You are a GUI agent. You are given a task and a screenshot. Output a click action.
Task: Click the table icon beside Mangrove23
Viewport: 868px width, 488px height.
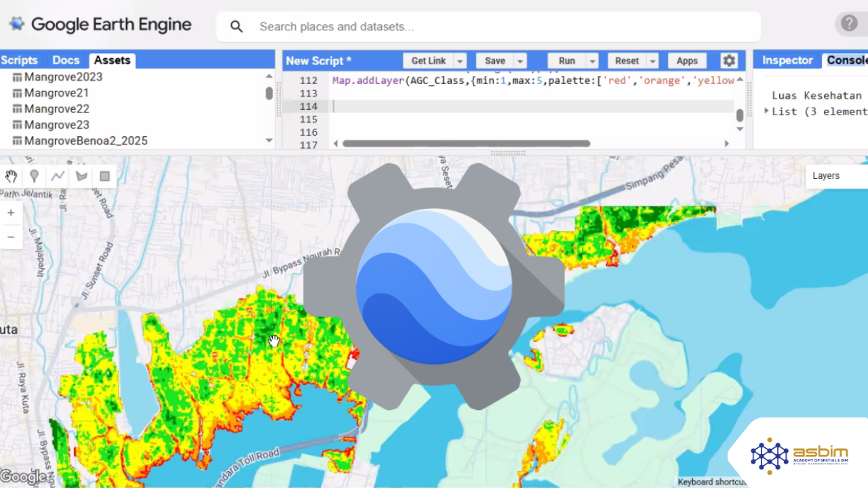(18, 125)
